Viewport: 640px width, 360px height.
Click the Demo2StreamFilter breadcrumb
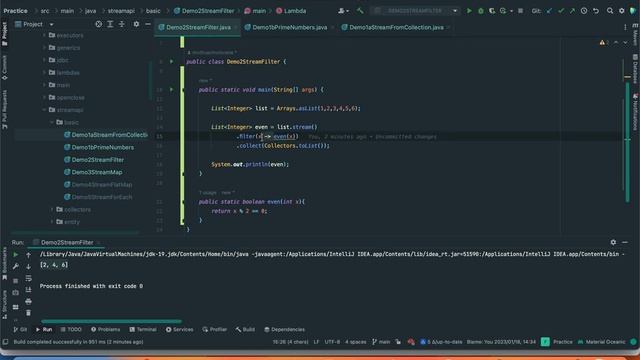204,11
